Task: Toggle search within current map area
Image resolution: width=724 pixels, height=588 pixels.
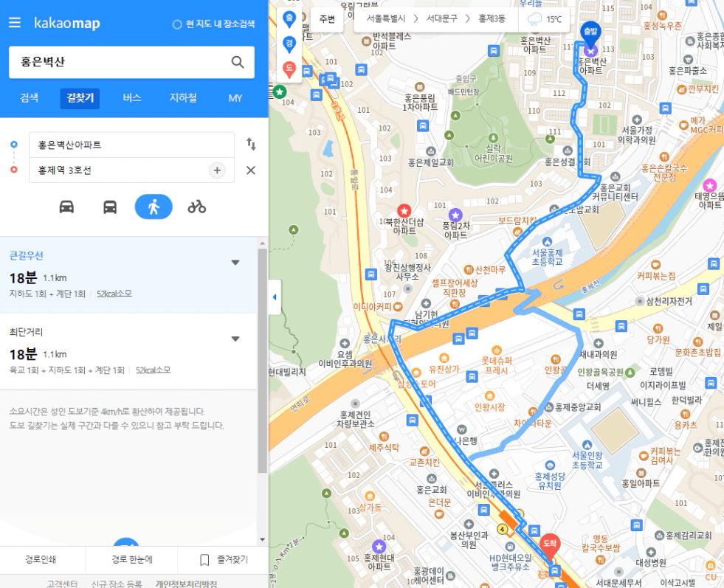Action: pyautogui.click(x=213, y=24)
